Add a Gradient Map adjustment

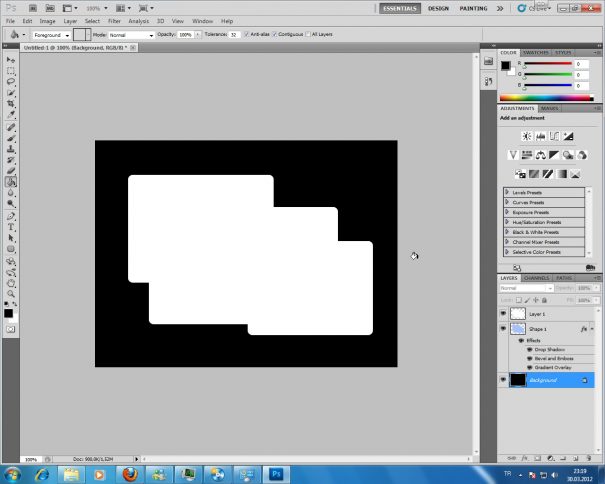[x=561, y=174]
